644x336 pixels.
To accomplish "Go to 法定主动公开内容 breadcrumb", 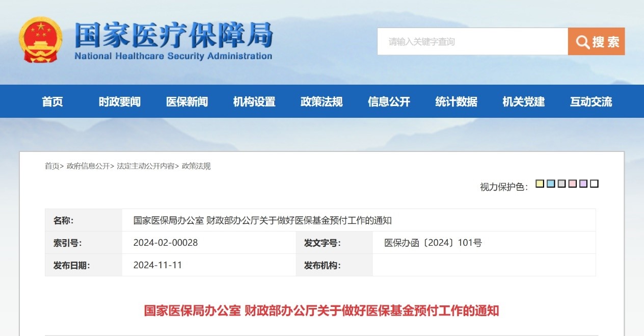I will tap(146, 166).
